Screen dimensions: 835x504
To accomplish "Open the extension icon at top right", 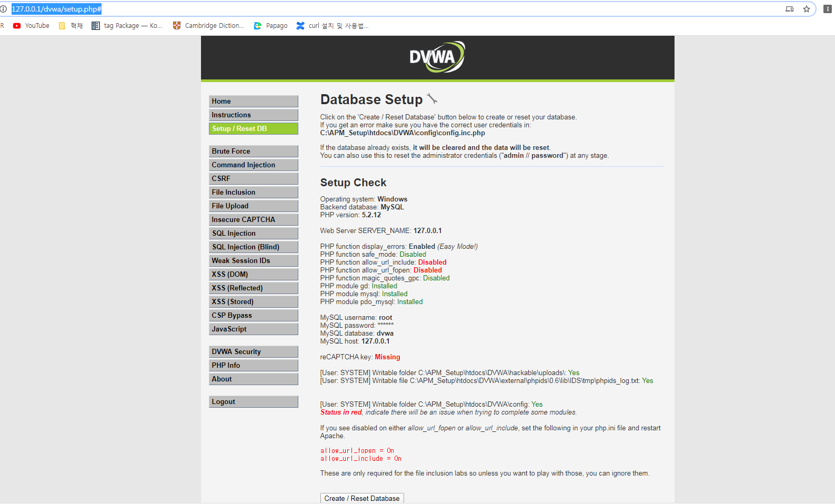I will pyautogui.click(x=827, y=9).
